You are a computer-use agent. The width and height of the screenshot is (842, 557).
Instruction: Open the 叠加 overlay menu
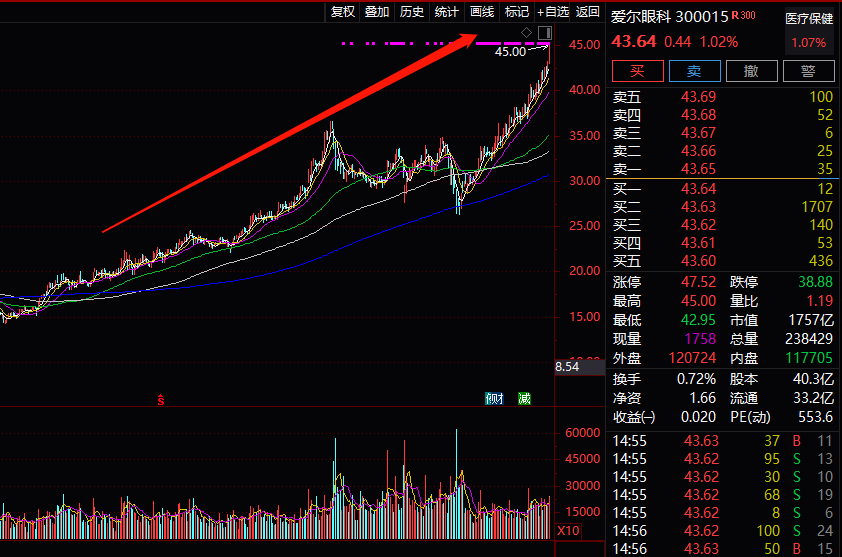click(377, 12)
